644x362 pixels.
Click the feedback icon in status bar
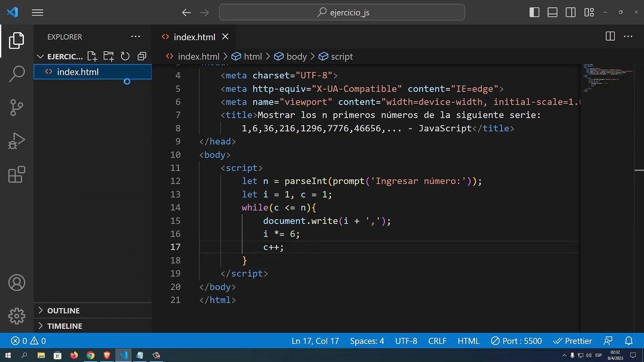pos(609,341)
